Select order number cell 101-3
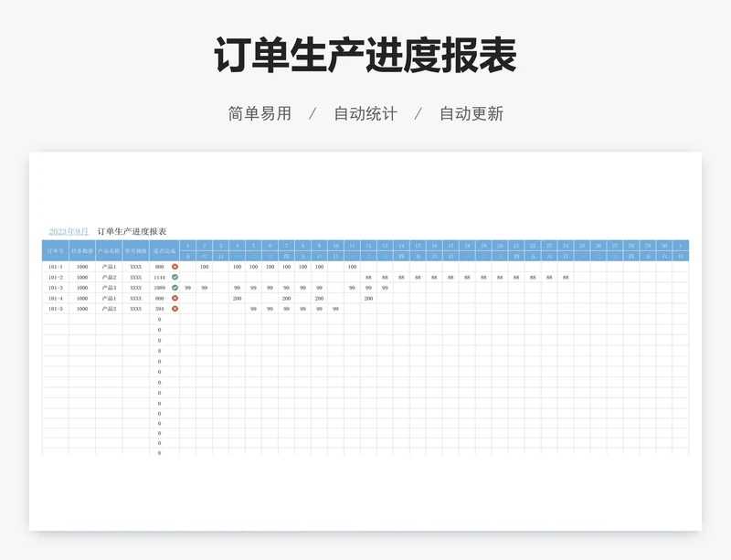The height and width of the screenshot is (560, 731). [x=56, y=288]
